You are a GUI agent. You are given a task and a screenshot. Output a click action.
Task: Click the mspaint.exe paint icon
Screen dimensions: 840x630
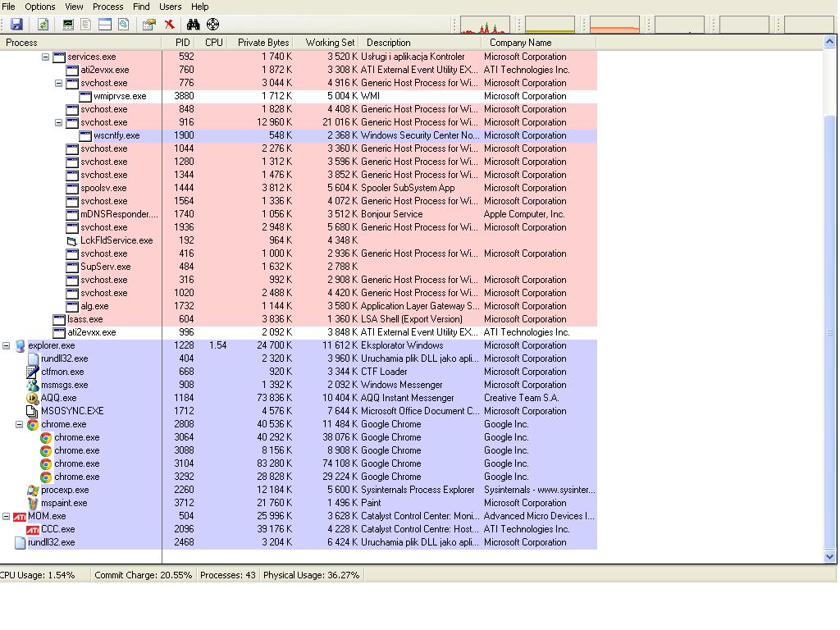33,504
